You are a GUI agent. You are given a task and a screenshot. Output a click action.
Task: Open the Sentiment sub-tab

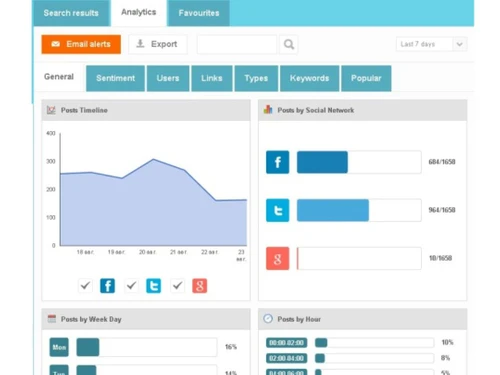tap(115, 78)
